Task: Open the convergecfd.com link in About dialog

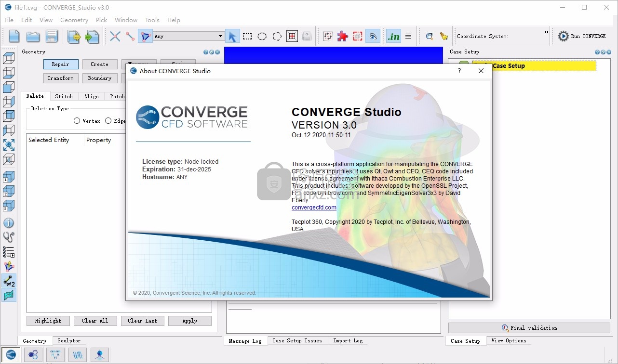Action: click(x=314, y=208)
